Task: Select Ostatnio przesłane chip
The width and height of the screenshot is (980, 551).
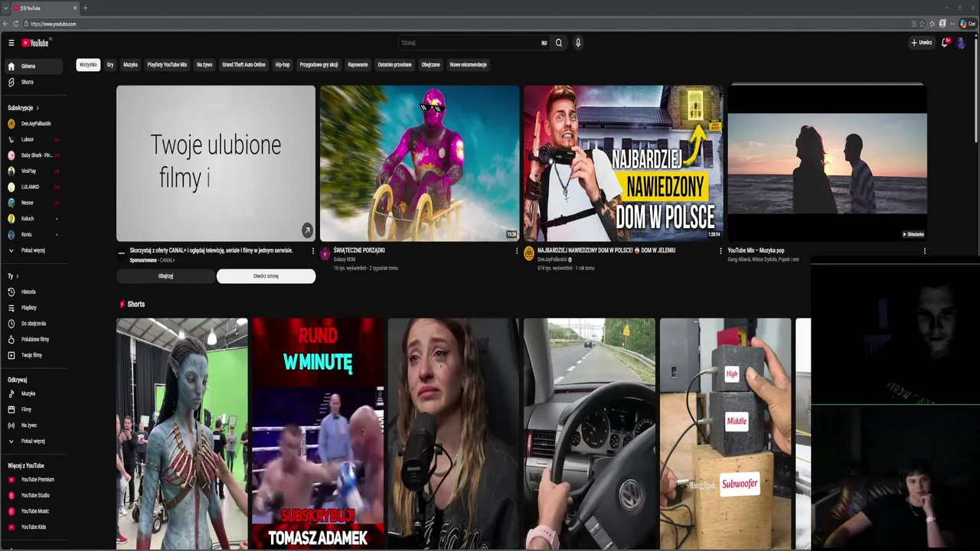Action: [x=394, y=65]
